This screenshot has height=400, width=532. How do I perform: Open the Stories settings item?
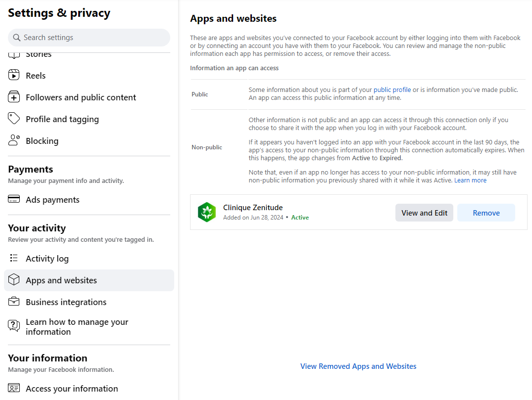[39, 55]
